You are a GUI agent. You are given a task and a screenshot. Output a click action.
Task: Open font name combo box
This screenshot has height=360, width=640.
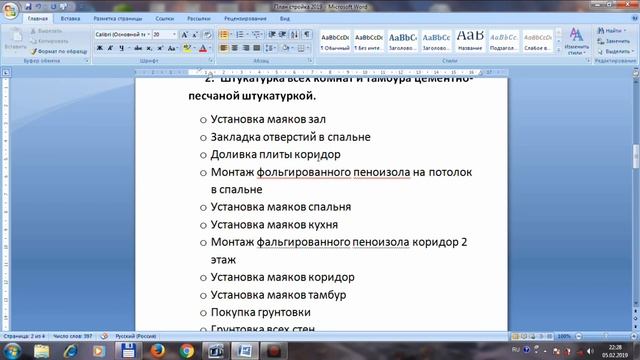pos(122,35)
